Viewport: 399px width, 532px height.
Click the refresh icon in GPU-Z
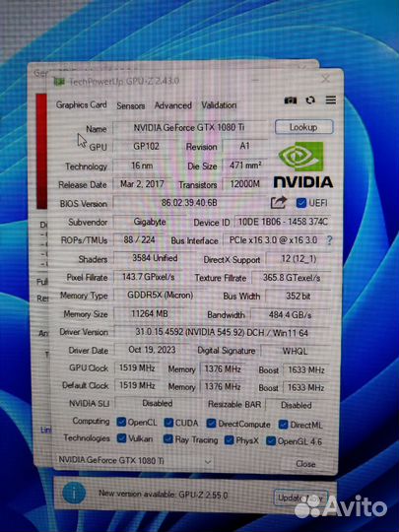(x=310, y=100)
